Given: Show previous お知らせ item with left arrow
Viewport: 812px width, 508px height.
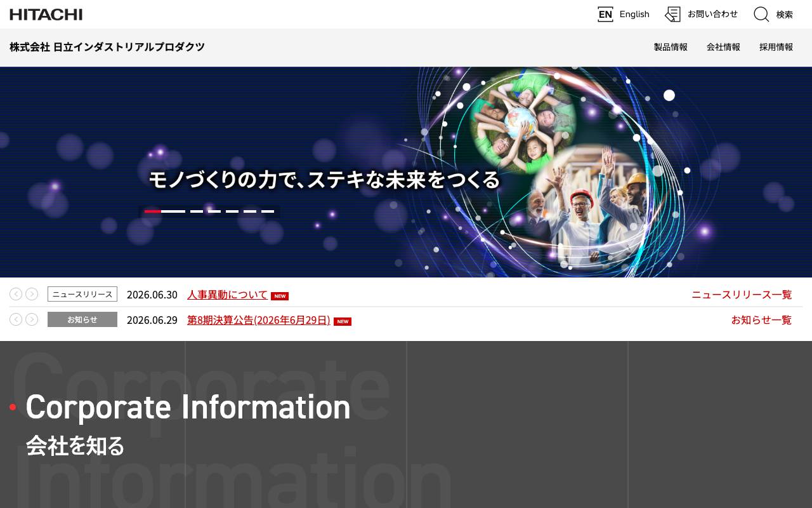Looking at the screenshot, I should click(16, 319).
